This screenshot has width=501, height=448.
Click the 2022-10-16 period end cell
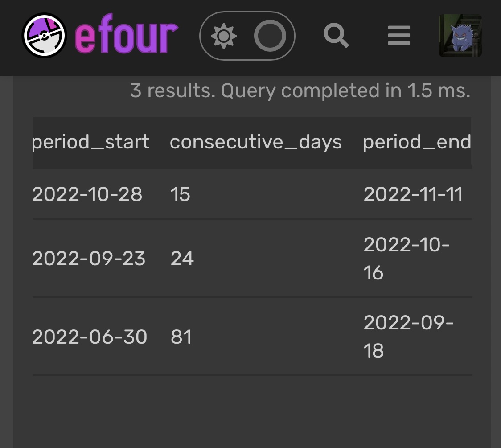pyautogui.click(x=406, y=259)
